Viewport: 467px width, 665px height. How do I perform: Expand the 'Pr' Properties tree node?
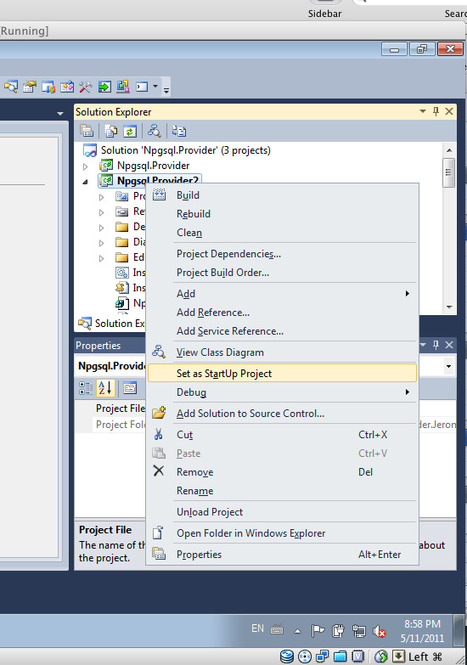101,197
